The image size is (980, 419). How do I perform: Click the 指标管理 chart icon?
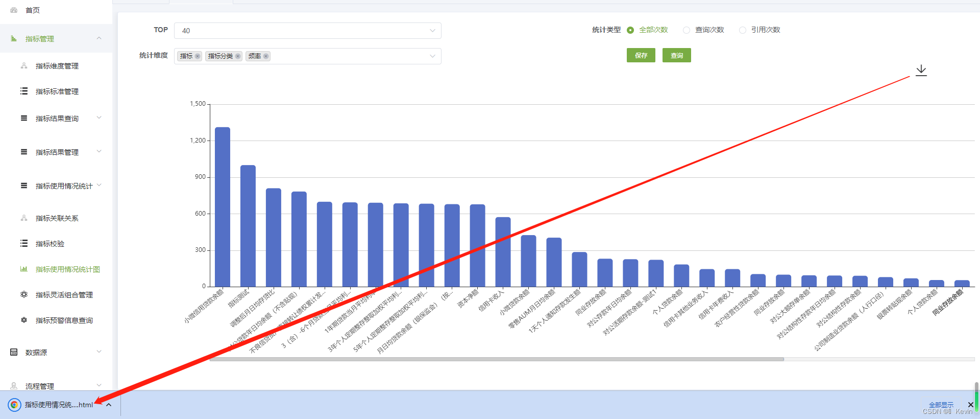coord(14,39)
